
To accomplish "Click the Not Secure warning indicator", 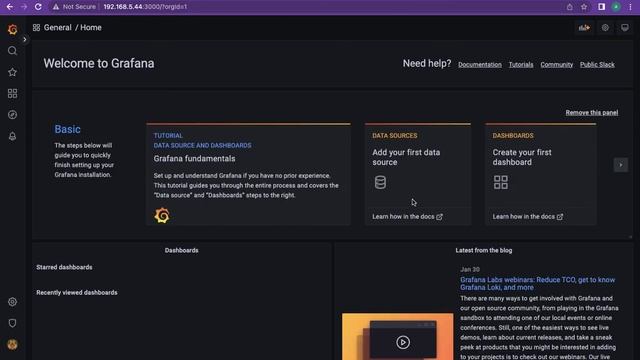I will pos(74,7).
